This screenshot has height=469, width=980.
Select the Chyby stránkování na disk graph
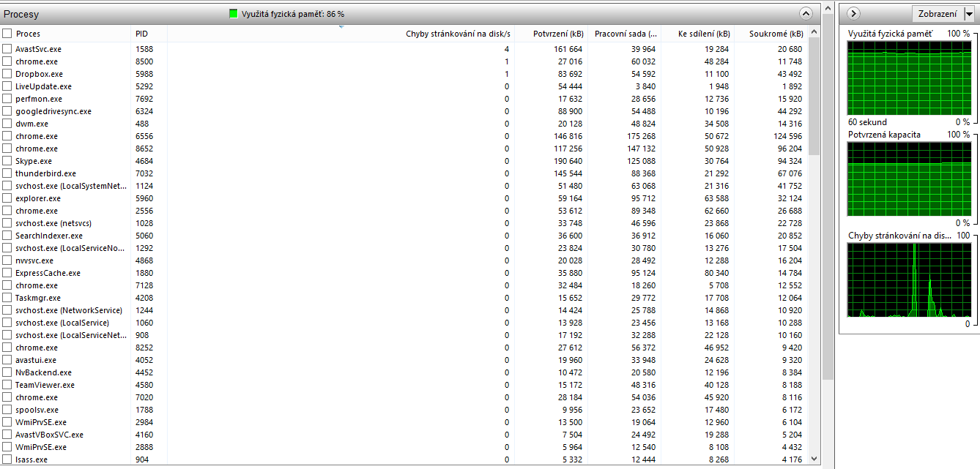(x=909, y=279)
